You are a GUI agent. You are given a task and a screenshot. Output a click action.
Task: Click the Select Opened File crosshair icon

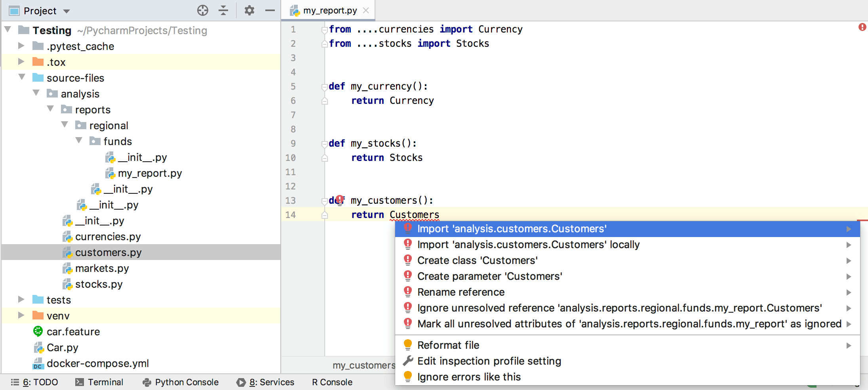203,11
